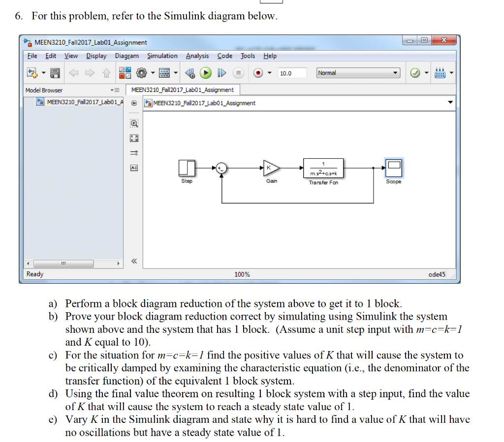Select the Sum junction block

221,168
